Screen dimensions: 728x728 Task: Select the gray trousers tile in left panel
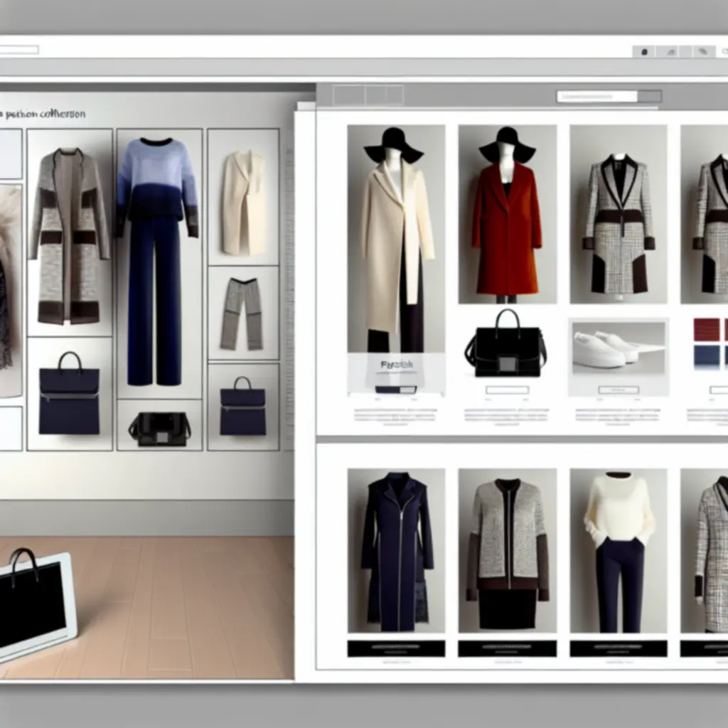242,314
